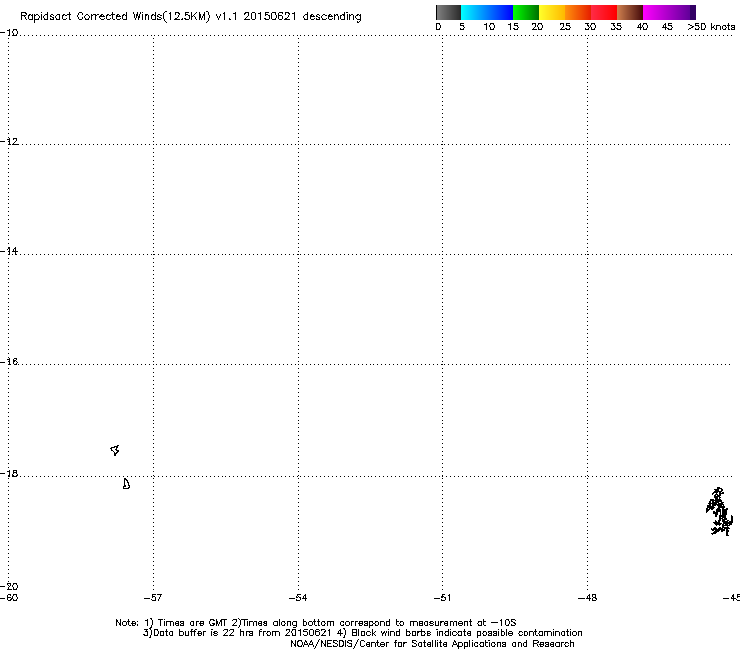Click the '-16' latitude axis label
This screenshot has height=650, width=740.
tap(9, 362)
